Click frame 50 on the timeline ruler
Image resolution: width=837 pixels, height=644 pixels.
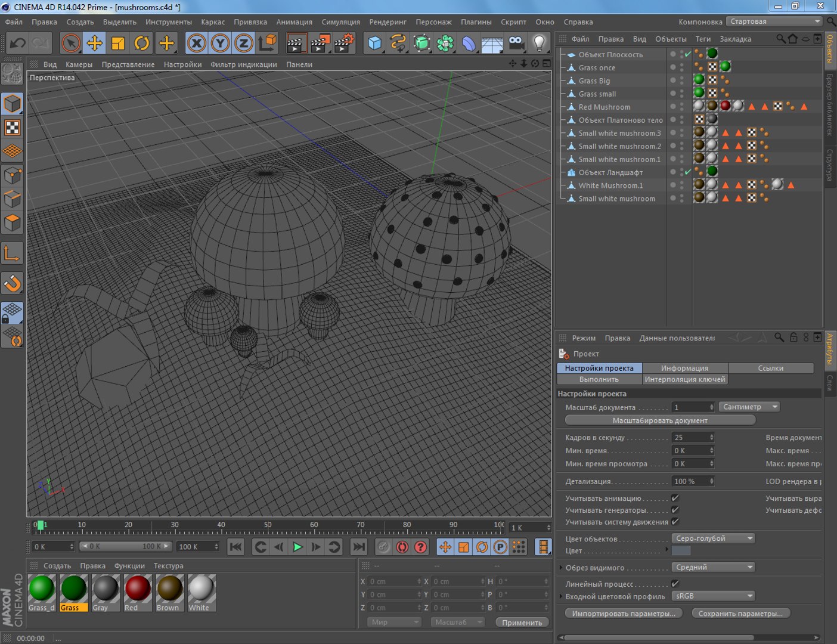(x=268, y=526)
